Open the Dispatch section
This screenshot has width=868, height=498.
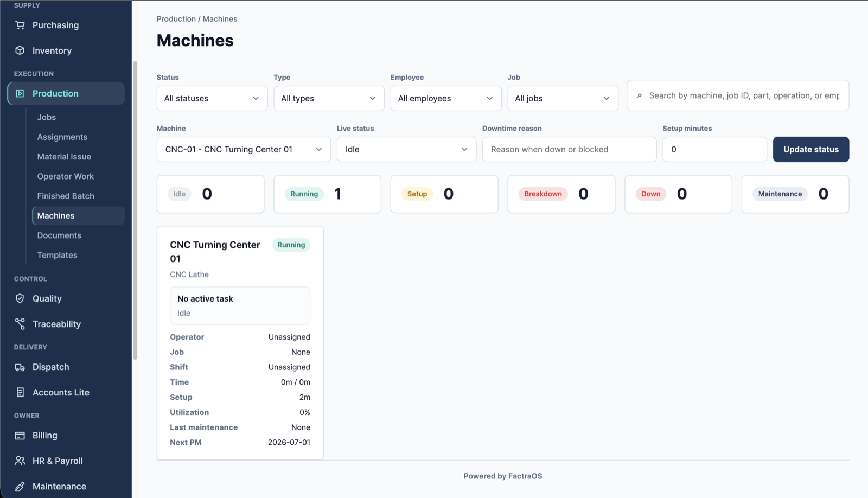[66, 367]
